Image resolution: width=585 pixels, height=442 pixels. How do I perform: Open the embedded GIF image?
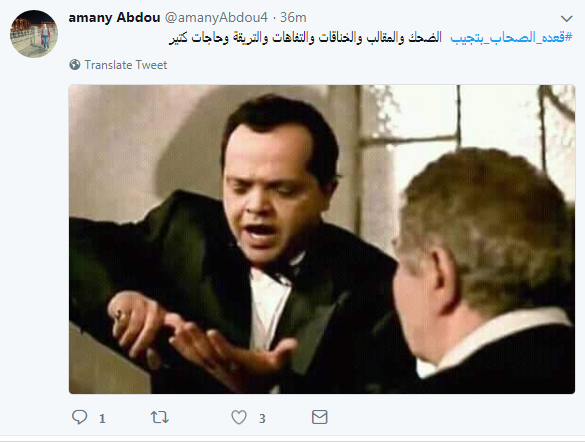click(x=322, y=239)
